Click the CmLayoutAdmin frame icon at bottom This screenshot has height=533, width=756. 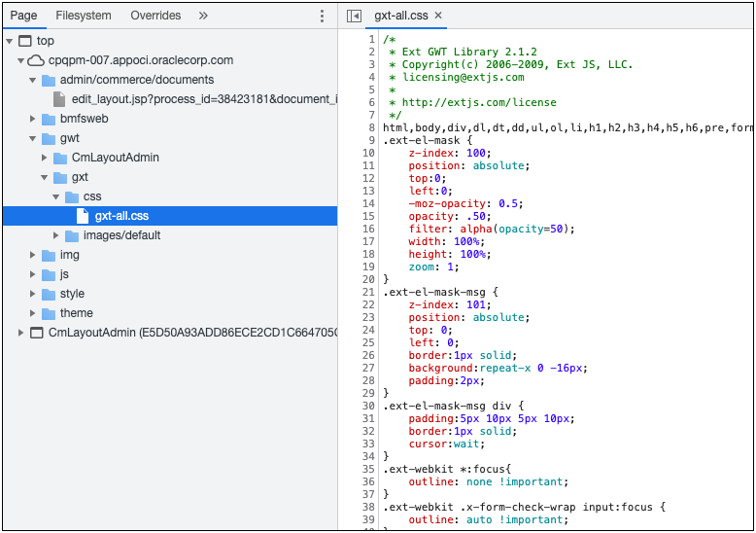click(37, 333)
